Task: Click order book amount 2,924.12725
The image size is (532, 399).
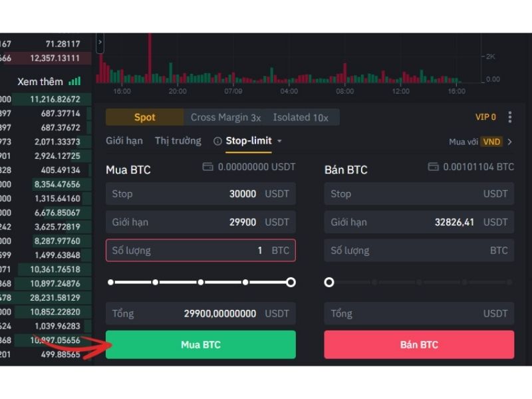Action: click(57, 156)
